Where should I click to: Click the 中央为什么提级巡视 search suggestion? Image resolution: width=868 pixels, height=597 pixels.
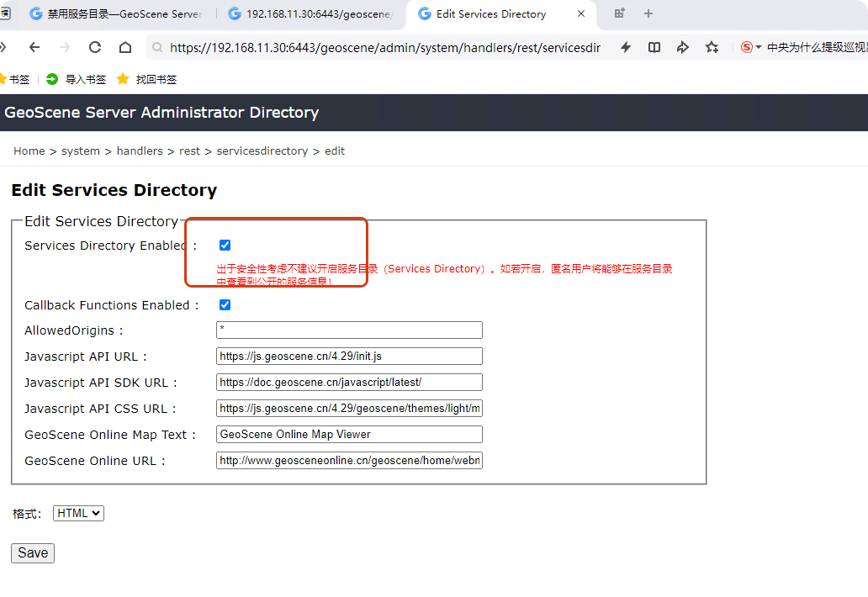click(817, 48)
